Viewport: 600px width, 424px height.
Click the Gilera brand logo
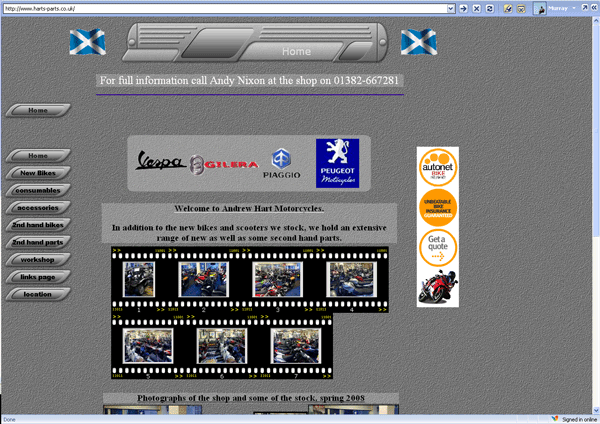click(x=224, y=165)
